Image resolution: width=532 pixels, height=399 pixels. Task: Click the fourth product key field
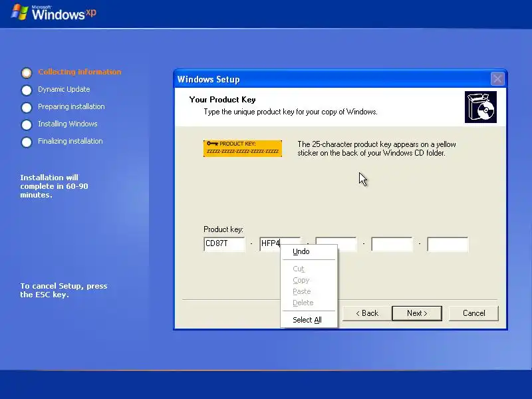pyautogui.click(x=392, y=244)
